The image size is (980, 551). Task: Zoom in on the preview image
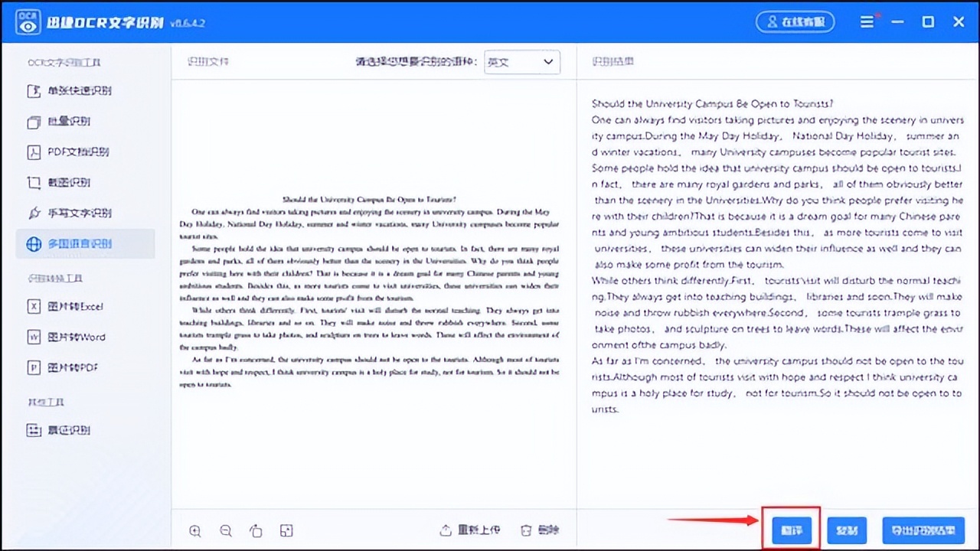click(x=194, y=530)
